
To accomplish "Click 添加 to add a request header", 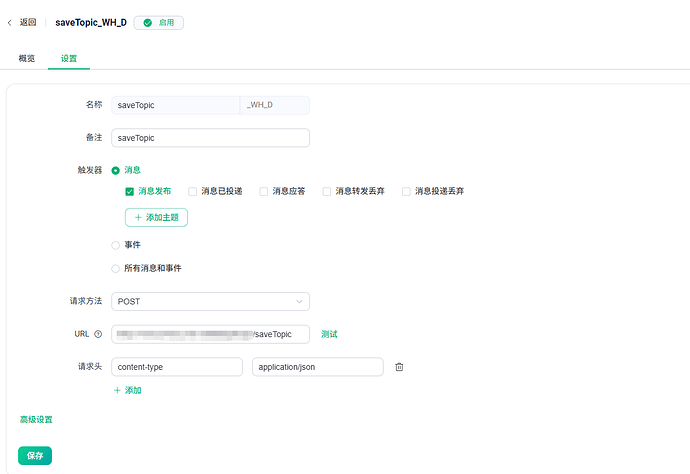I will (x=127, y=390).
